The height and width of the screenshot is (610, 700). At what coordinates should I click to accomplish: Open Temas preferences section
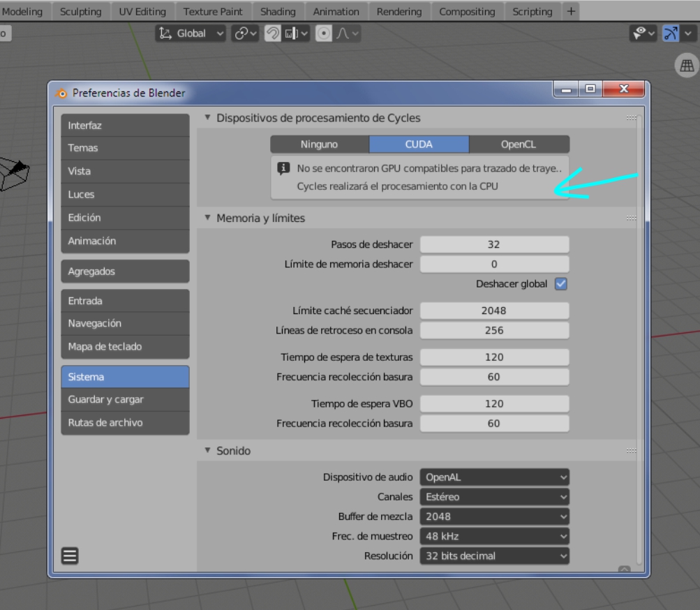click(x=125, y=148)
